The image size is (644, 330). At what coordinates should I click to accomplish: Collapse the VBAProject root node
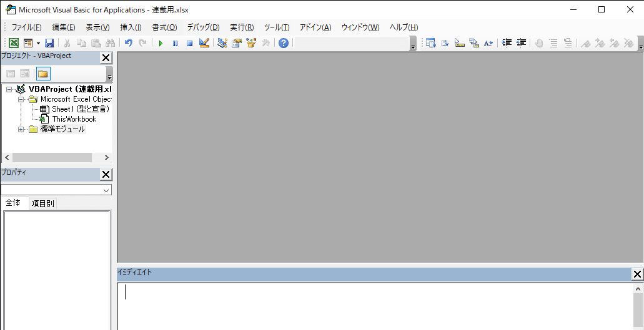click(9, 89)
